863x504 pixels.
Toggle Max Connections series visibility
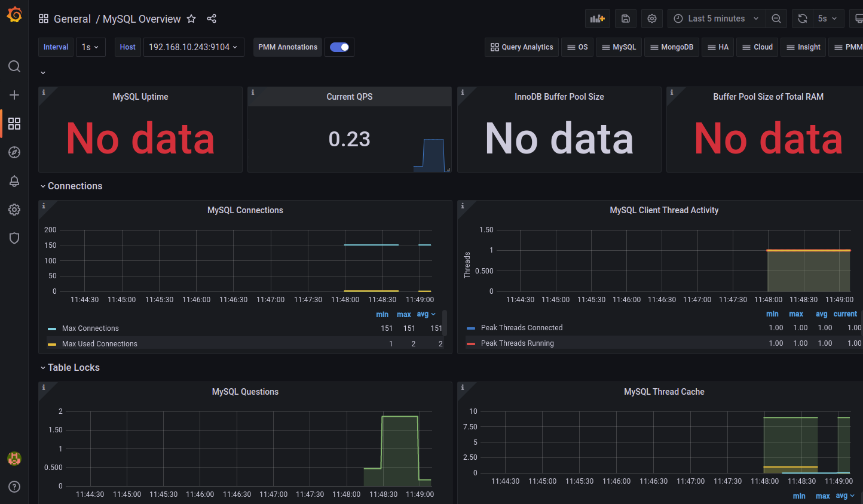coord(90,328)
